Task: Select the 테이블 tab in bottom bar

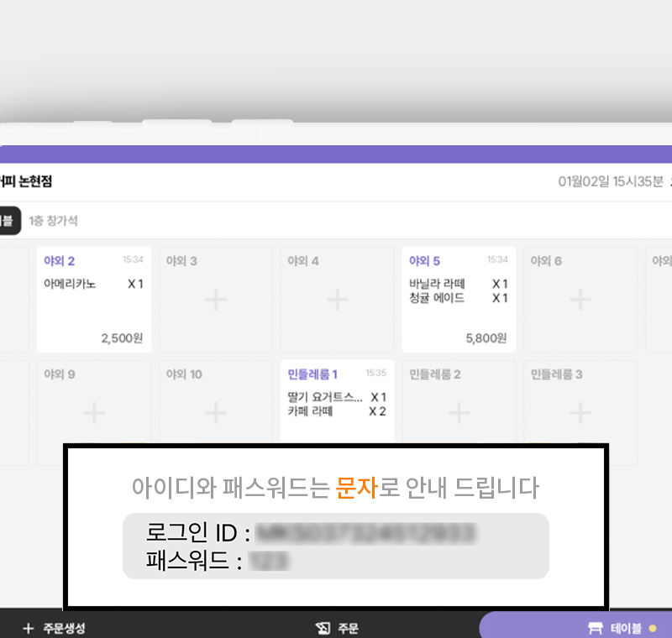Action: coord(625,628)
